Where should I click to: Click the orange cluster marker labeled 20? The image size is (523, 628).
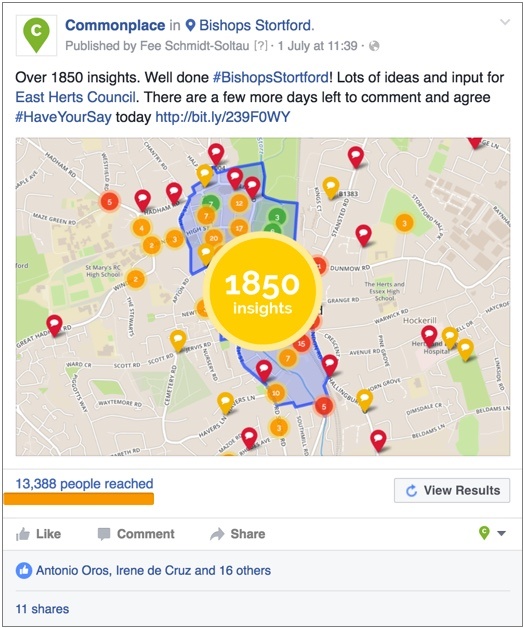(214, 238)
